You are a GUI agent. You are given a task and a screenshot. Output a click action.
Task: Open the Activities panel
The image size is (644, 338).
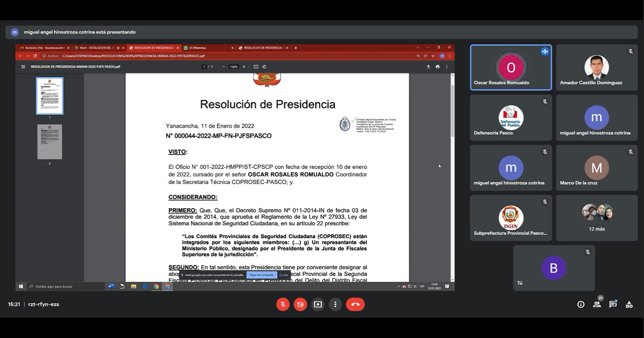629,304
